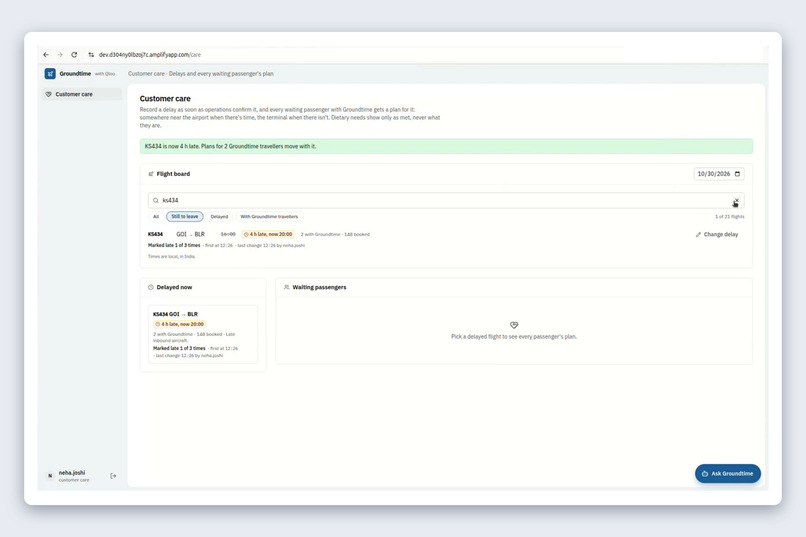Open the 10/30/2026 date picker
The image size is (806, 537).
(x=719, y=174)
